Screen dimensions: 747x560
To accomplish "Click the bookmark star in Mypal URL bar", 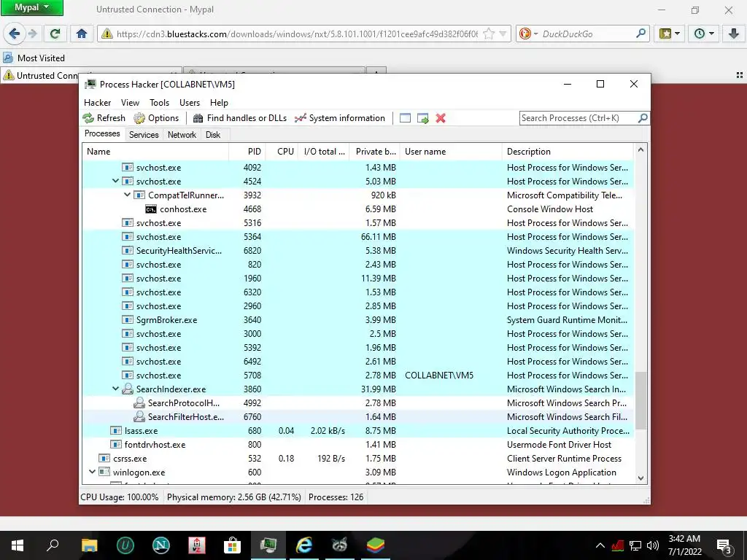I will click(488, 34).
